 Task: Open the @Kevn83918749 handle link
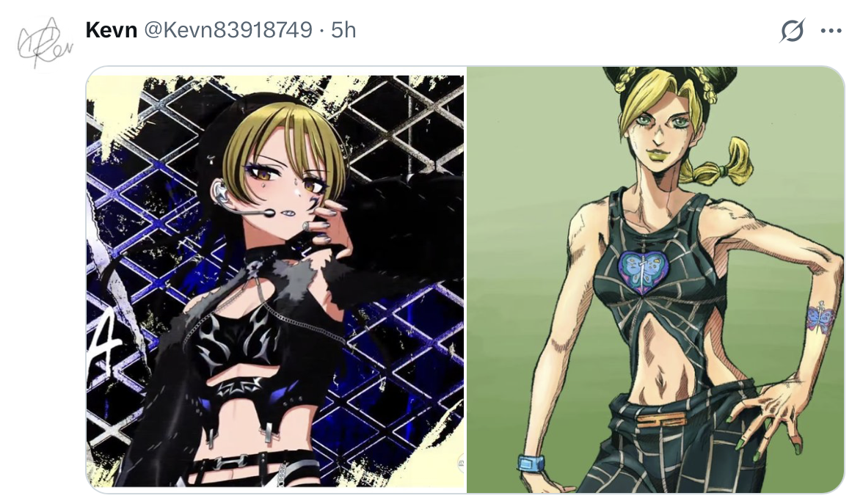pos(227,29)
